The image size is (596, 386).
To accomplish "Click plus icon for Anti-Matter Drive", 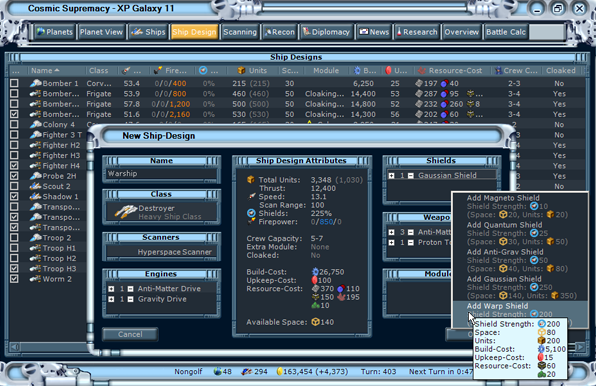I will point(111,289).
